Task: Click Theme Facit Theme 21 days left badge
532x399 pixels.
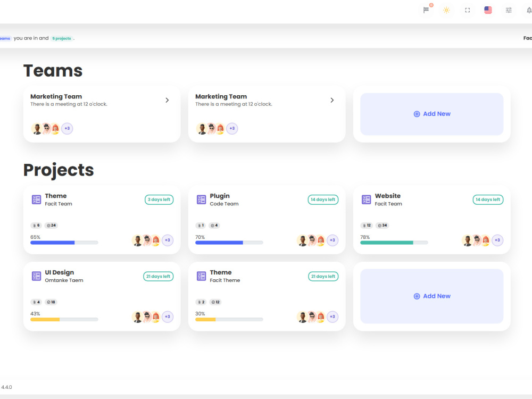Action: click(323, 276)
